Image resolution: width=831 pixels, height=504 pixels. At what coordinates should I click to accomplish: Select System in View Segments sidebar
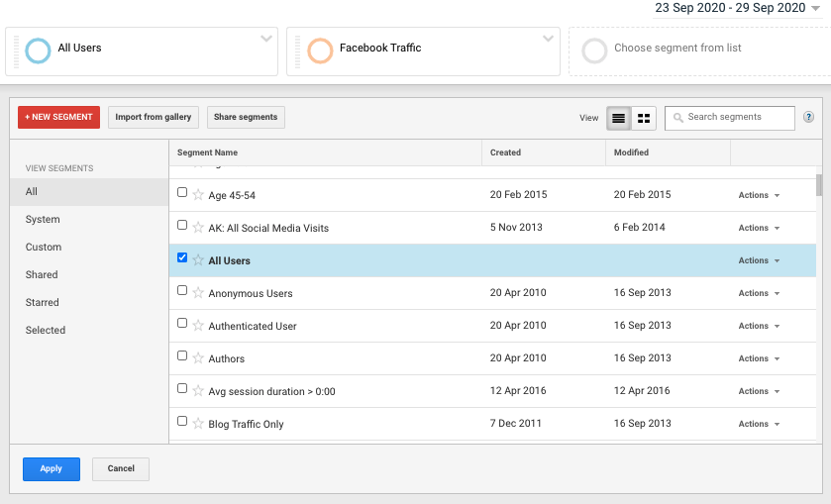point(43,220)
